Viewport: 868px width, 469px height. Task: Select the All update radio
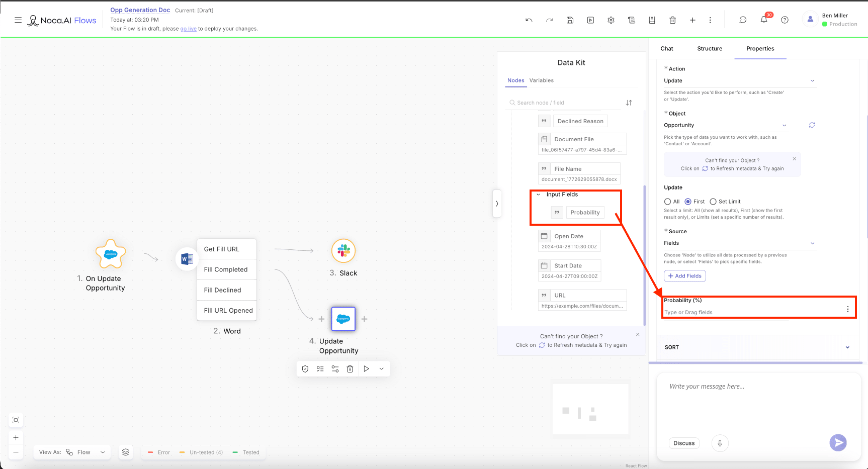coord(667,202)
